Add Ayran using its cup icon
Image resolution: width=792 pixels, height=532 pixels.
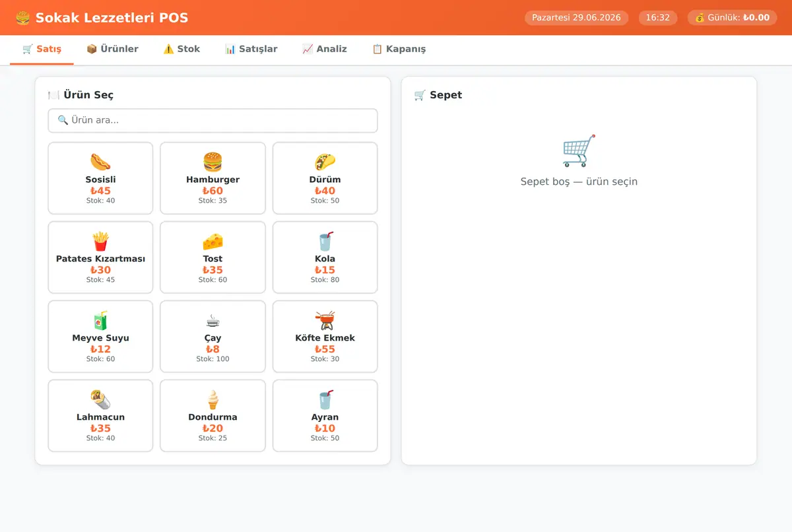click(325, 399)
